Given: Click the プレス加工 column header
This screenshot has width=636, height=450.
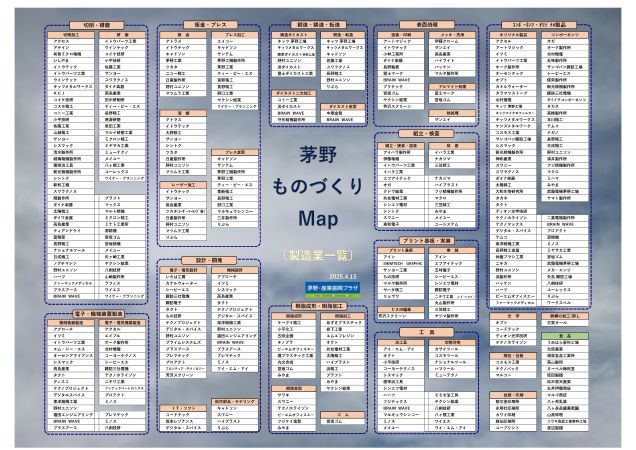Looking at the screenshot, I should [235, 35].
